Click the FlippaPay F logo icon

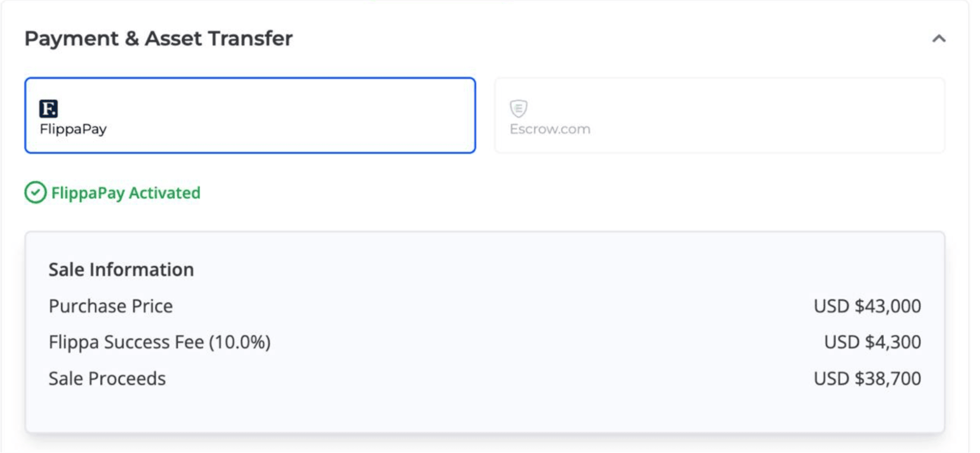tap(49, 108)
